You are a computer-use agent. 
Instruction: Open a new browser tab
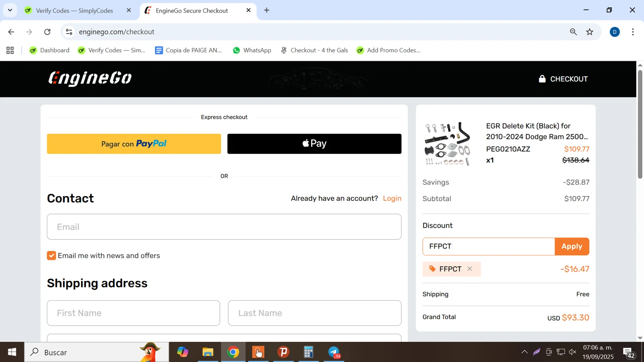(x=267, y=10)
